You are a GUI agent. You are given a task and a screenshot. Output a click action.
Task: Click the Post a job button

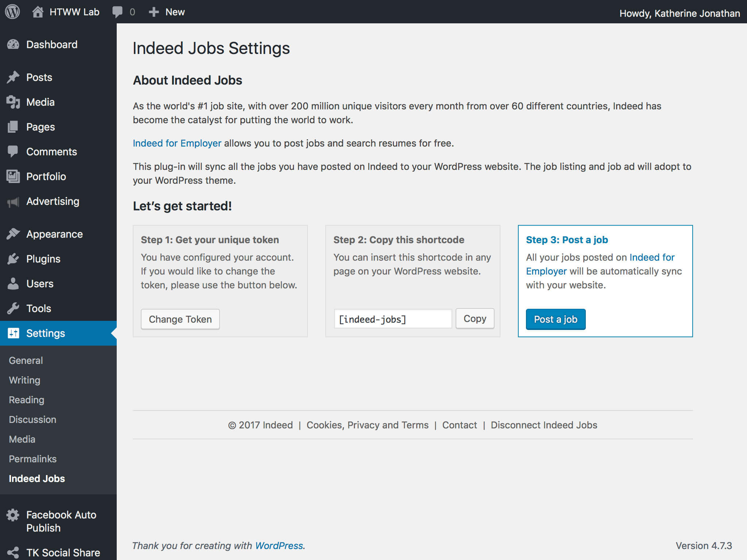click(556, 319)
